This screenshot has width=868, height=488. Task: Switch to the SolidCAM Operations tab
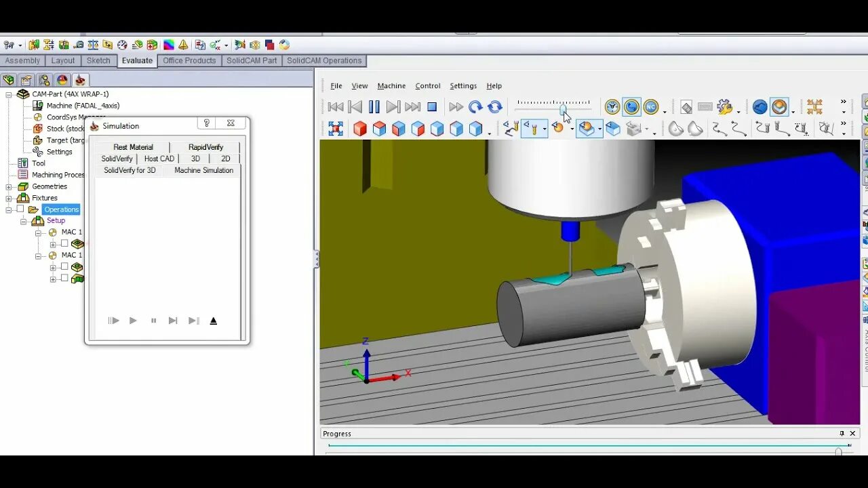[x=324, y=60]
